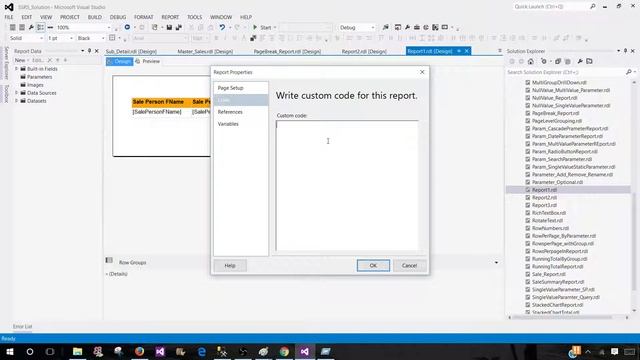Close the Report Properties dialog with X
640x360 pixels.
click(422, 72)
